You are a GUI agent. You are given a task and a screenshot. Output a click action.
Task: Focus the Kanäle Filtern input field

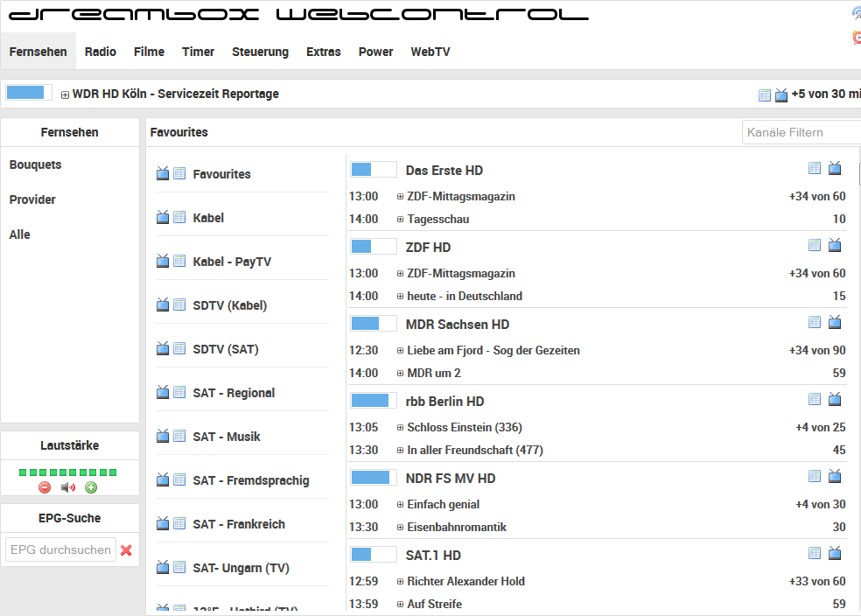tap(801, 132)
